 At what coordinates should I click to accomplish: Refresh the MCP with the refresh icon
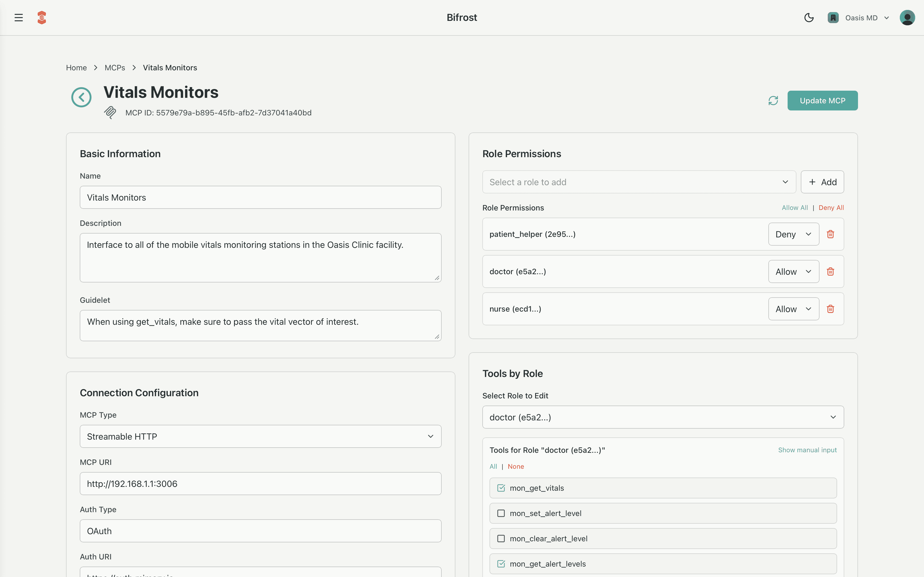point(773,100)
